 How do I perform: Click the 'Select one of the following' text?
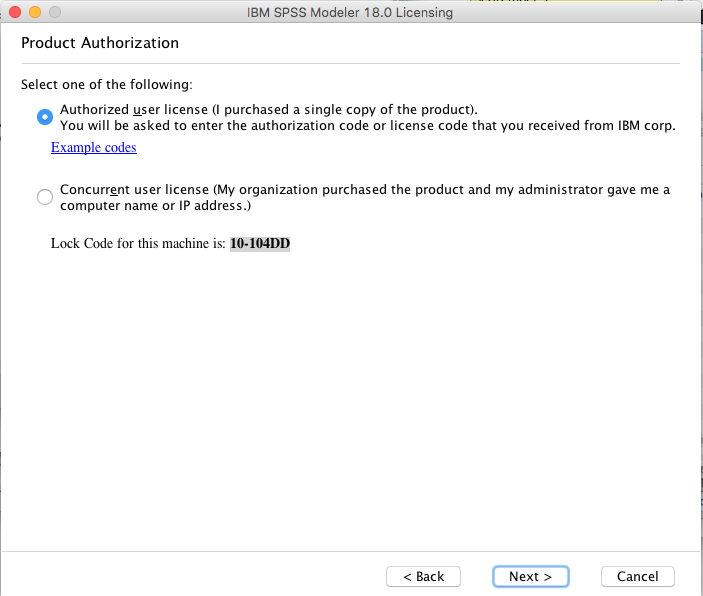107,84
